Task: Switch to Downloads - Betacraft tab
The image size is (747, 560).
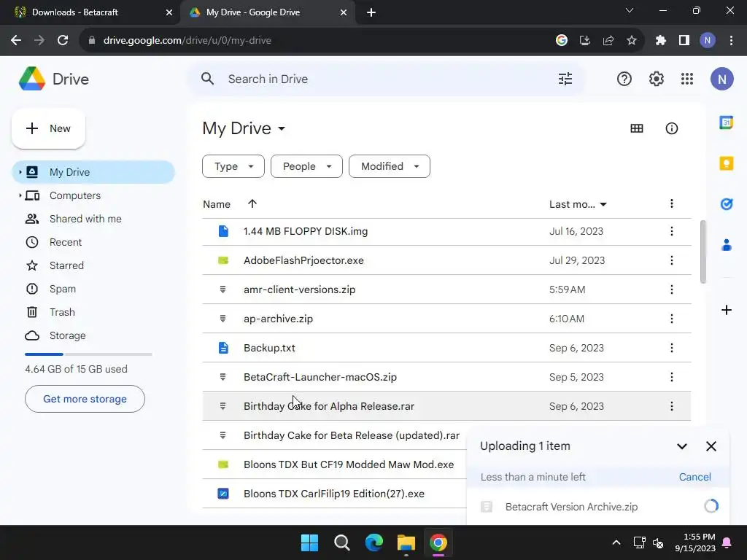Action: 90,12
